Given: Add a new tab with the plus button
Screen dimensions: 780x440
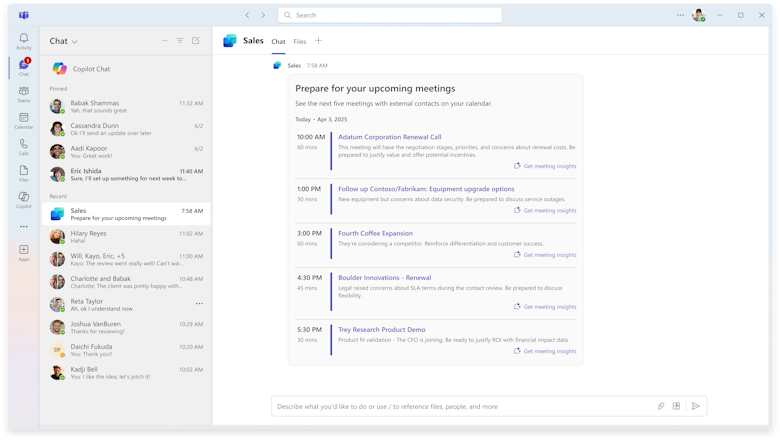Looking at the screenshot, I should pyautogui.click(x=319, y=41).
